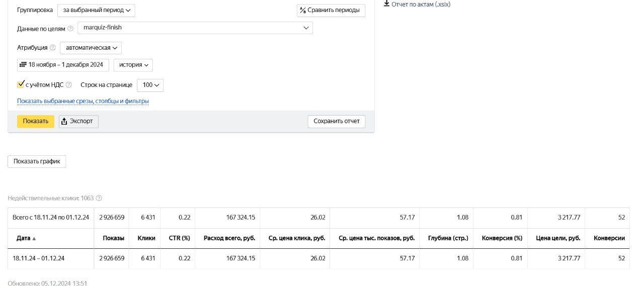Click the help icon next to 'Атрибуция'
This screenshot has width=644, height=286.
[53, 48]
